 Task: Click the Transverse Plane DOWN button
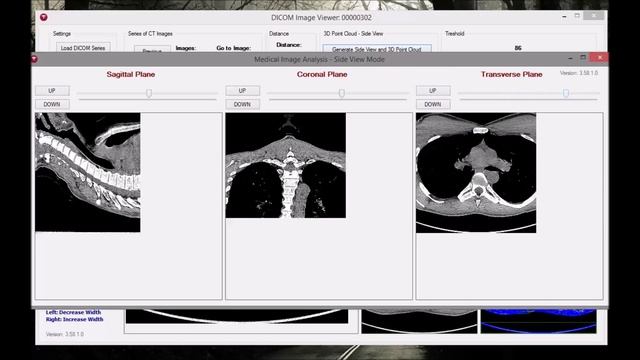433,104
